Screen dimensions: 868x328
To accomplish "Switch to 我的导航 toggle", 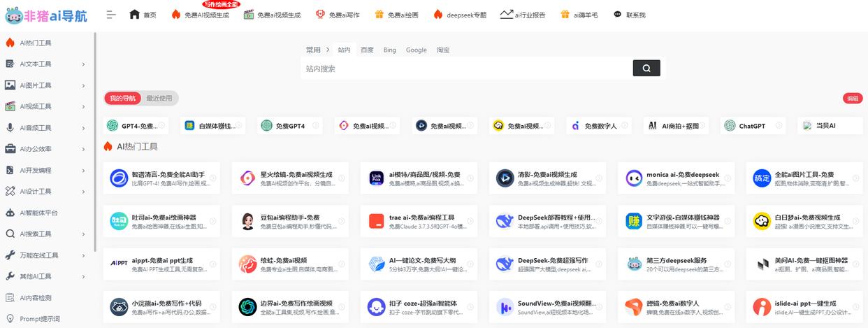I will (123, 98).
